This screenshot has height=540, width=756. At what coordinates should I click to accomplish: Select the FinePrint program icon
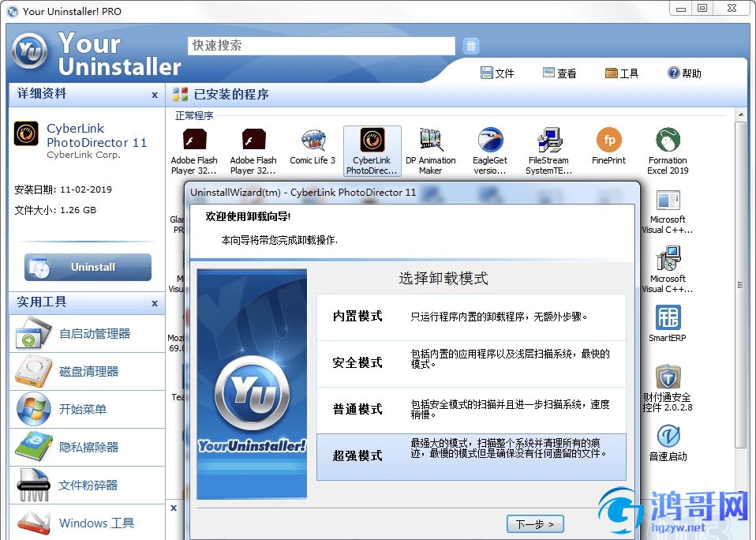pyautogui.click(x=609, y=140)
